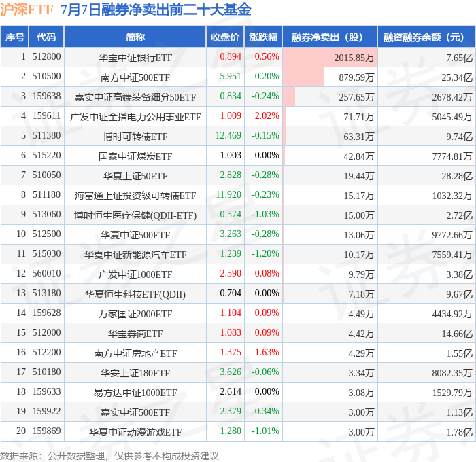Select fund name 博时可转债ETF
The width and height of the screenshot is (476, 462).
[x=135, y=137]
